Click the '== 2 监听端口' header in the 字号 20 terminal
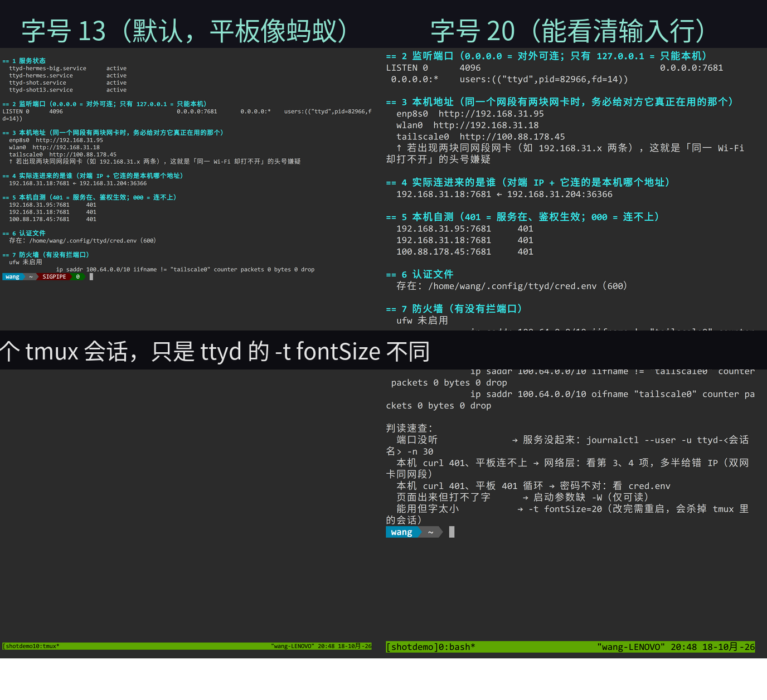 click(546, 56)
